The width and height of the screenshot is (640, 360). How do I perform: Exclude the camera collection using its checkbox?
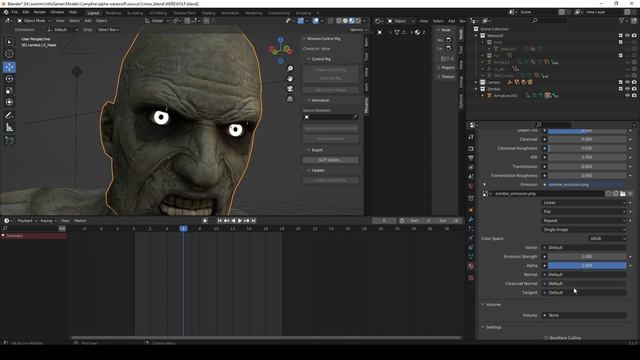tap(621, 82)
